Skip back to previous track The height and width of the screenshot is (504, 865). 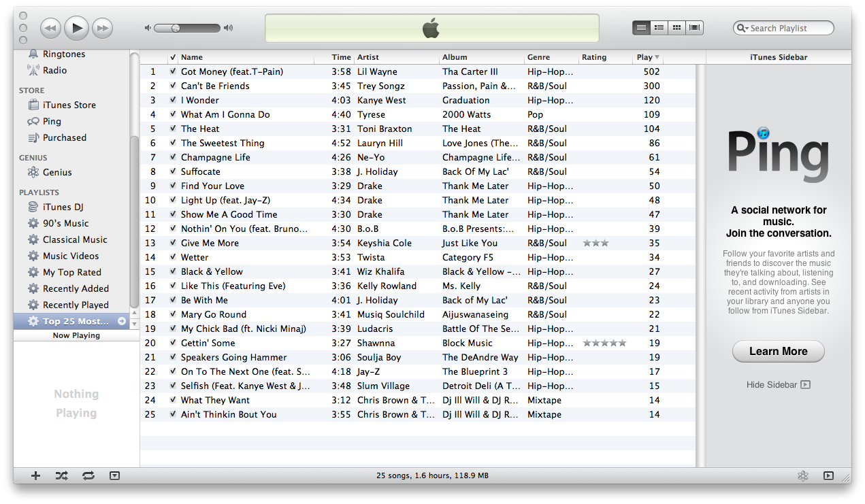click(x=51, y=28)
